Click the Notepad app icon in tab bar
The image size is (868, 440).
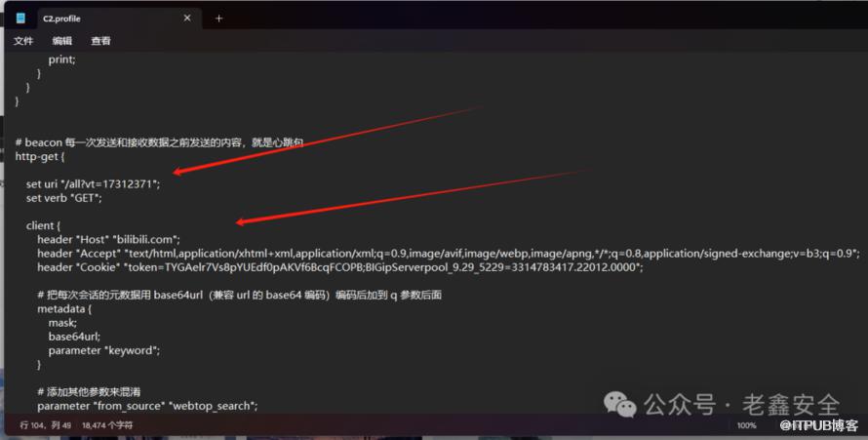(x=20, y=19)
